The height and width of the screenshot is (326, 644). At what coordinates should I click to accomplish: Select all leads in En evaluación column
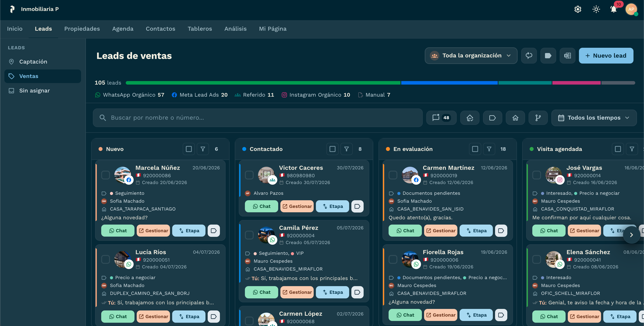475,149
